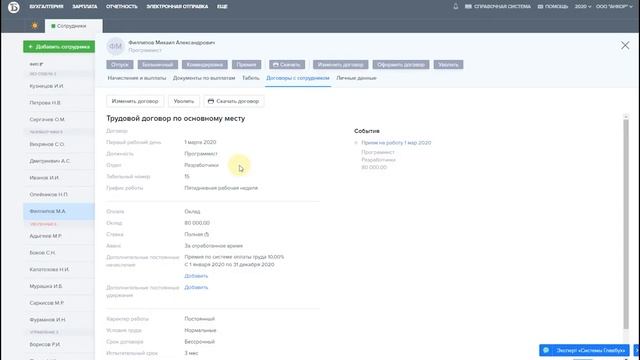Click the gray Больничный button
This screenshot has width=640, height=360.
[x=158, y=64]
